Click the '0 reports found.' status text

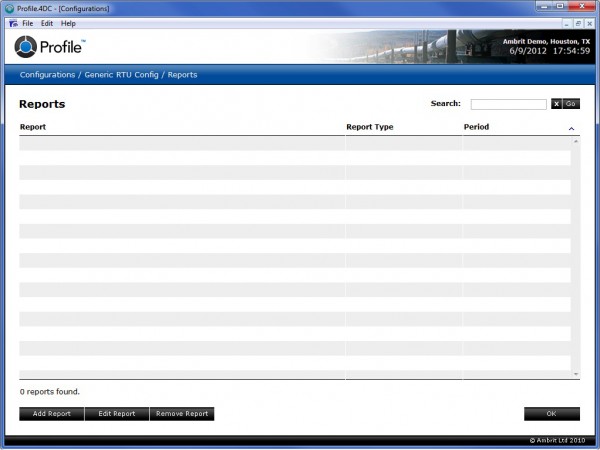tap(50, 391)
